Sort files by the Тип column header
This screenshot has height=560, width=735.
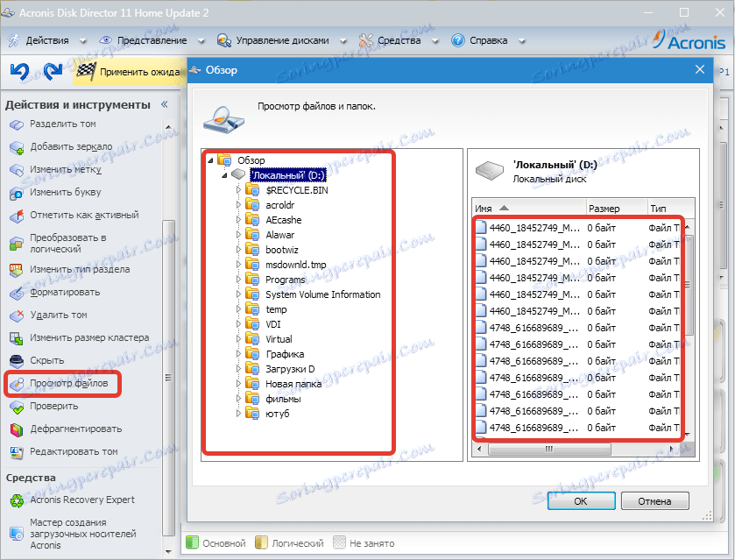(670, 209)
